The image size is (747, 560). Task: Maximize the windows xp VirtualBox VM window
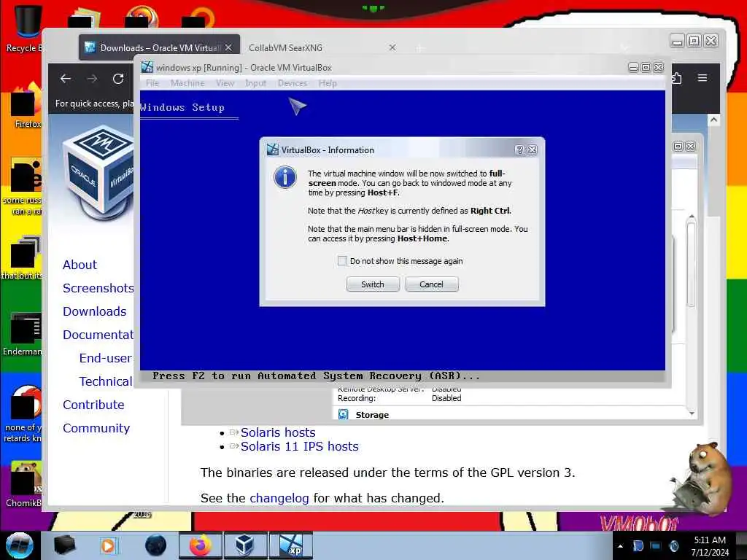[646, 68]
